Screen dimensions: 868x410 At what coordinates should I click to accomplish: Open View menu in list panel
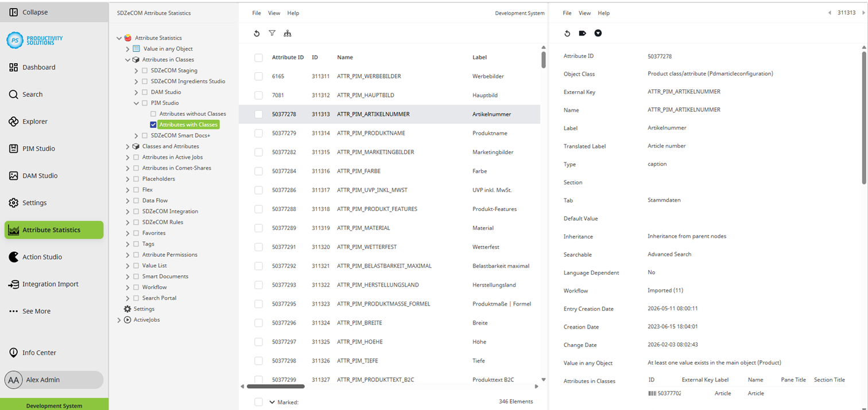pyautogui.click(x=274, y=13)
